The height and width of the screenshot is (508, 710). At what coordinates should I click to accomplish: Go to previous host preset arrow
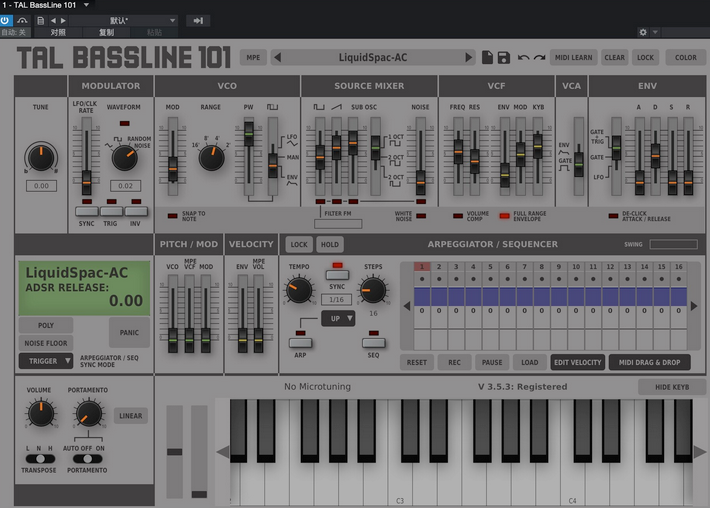(x=53, y=20)
